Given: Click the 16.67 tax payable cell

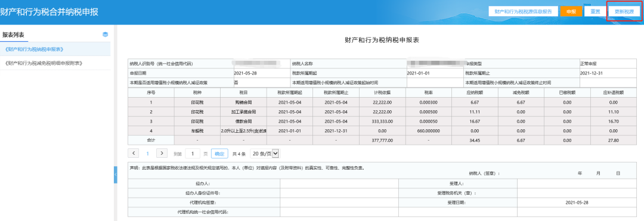Looking at the screenshot, I should tap(475, 122).
